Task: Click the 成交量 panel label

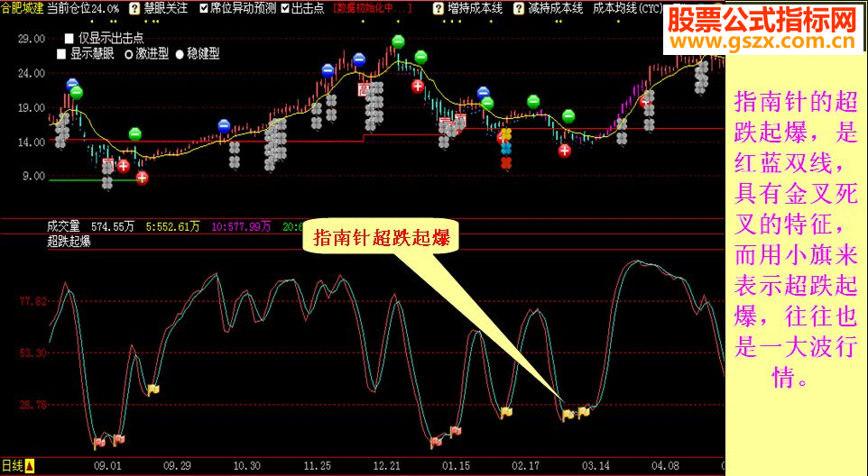Action: 64,226
